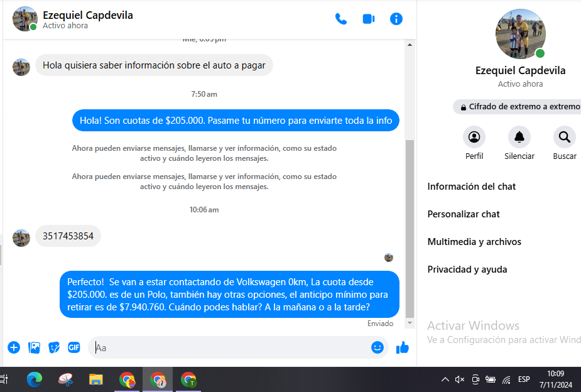Expand Privacidad y ayuda section
Screen dimensions: 581x392
(x=467, y=269)
